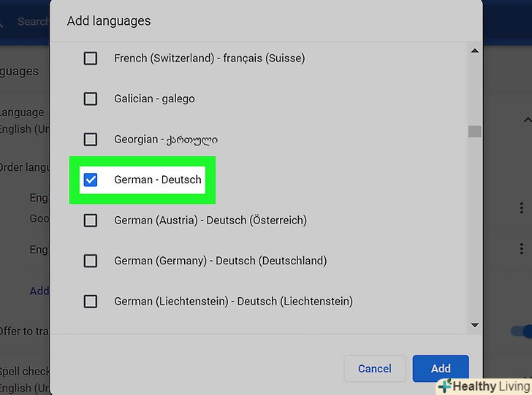Click the scrollbar up arrow
Image resolution: width=532 pixels, height=395 pixels.
click(474, 51)
